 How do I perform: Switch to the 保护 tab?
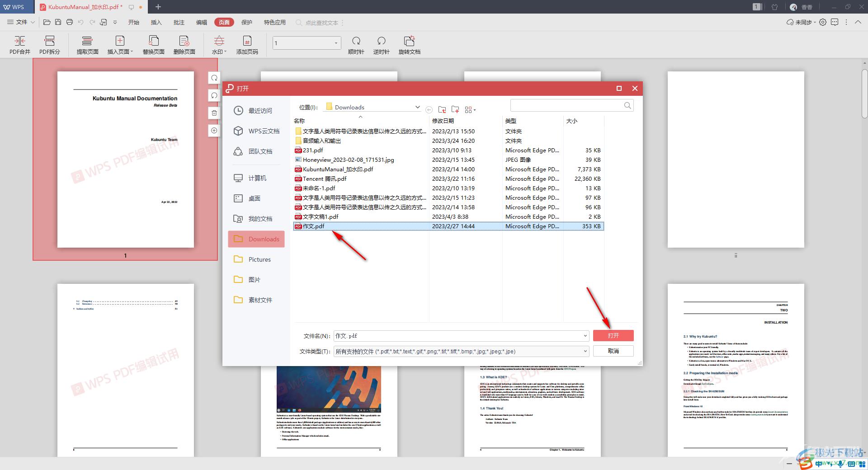pos(247,22)
